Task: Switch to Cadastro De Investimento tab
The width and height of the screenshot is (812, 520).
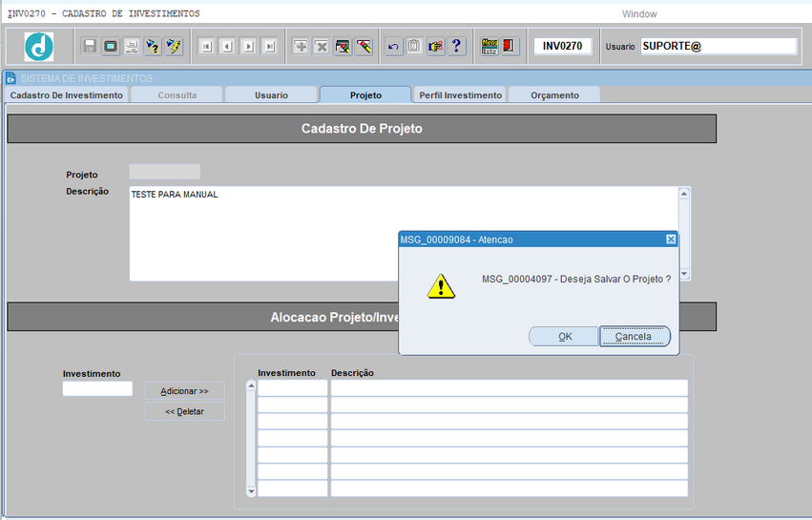Action: point(67,95)
